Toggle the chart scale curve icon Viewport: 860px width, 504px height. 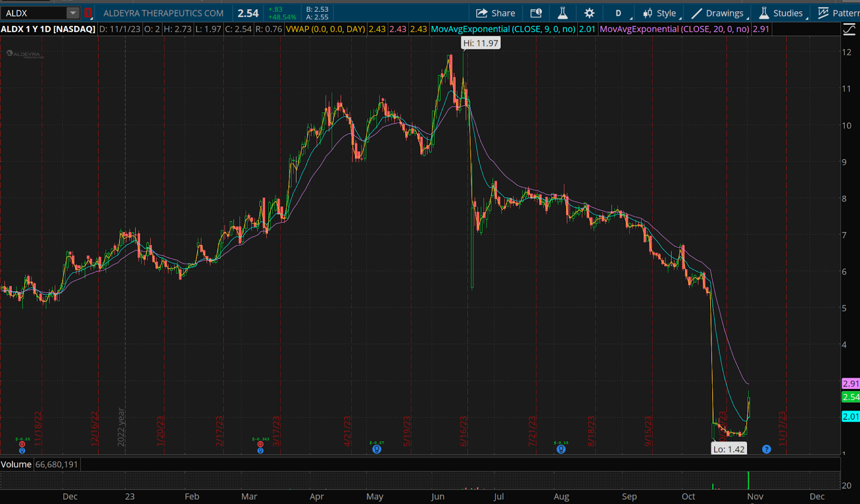coord(849,30)
